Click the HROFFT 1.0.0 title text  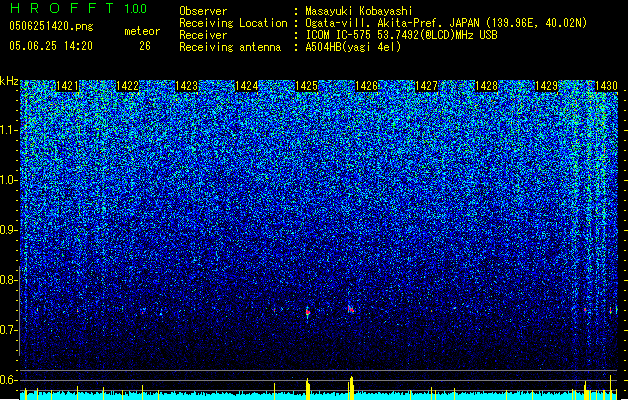[78, 8]
